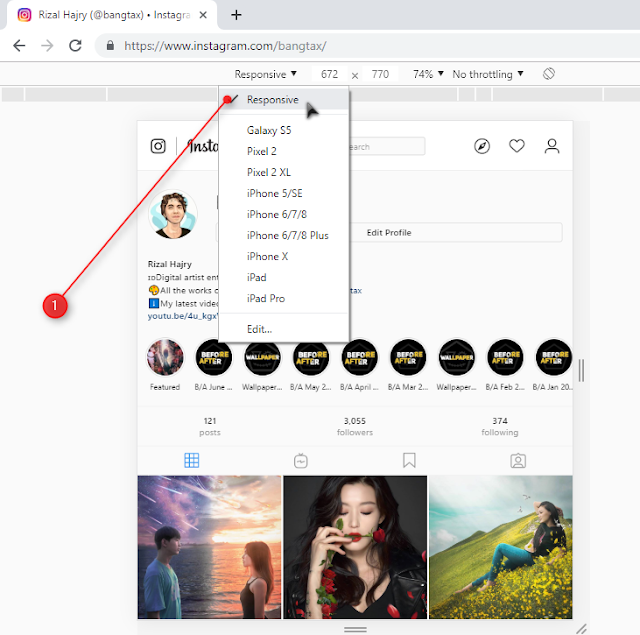Open the Responsive device dropdown in toolbar
The width and height of the screenshot is (640, 635).
click(265, 74)
